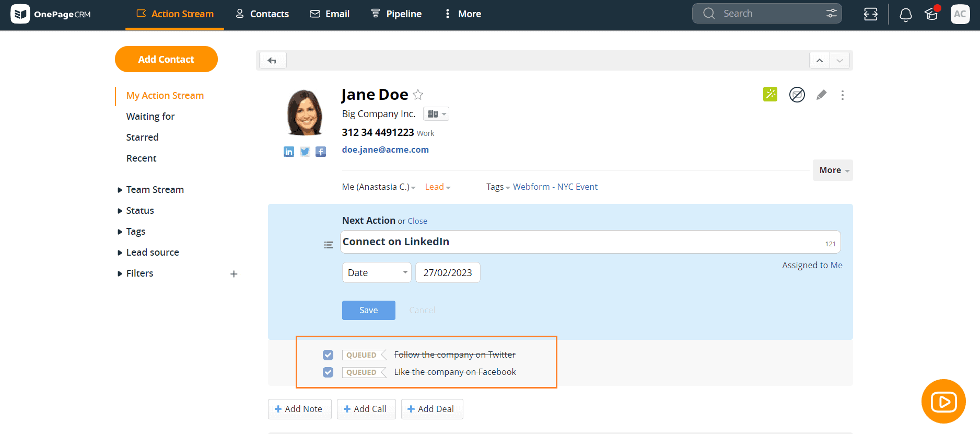Click the Big Company Inc. name
This screenshot has height=434, width=980.
tap(379, 114)
